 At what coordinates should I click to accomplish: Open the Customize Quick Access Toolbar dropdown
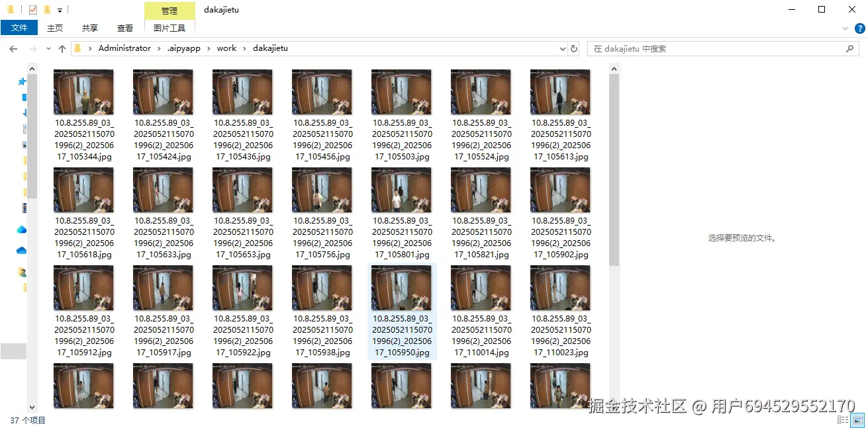click(x=60, y=11)
